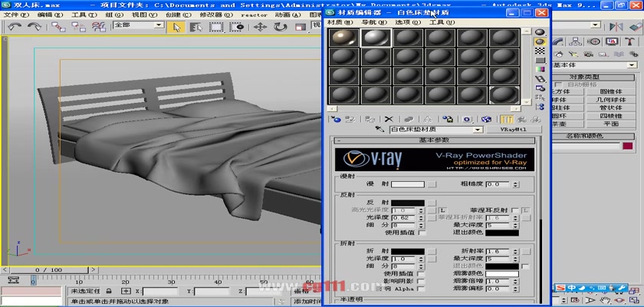Click the Undo arrow in main toolbar

(x=15, y=27)
